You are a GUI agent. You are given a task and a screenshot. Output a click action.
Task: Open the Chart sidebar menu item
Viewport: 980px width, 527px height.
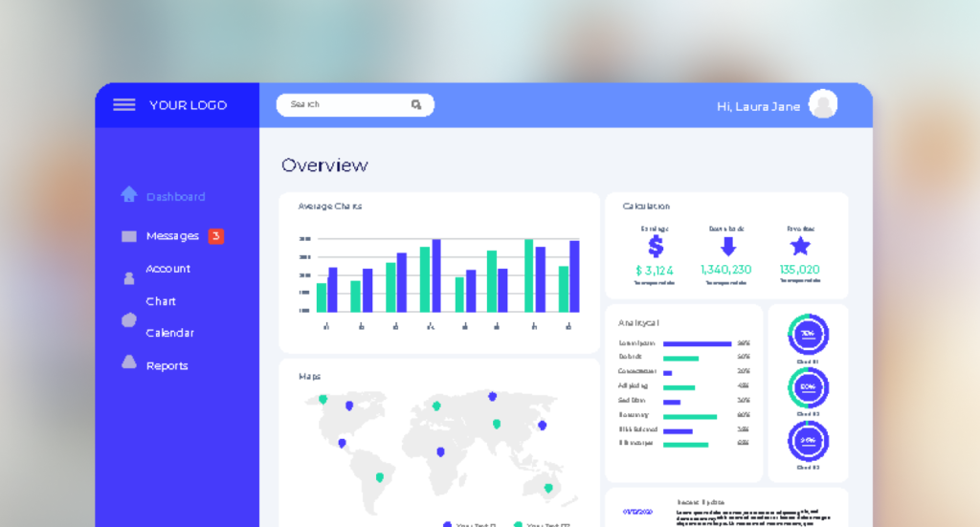tap(161, 301)
